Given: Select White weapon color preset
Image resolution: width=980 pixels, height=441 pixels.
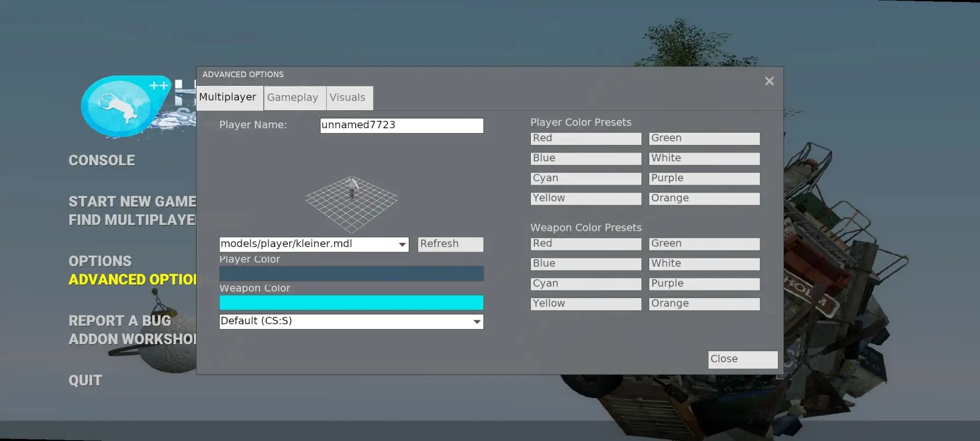Looking at the screenshot, I should click(x=704, y=264).
